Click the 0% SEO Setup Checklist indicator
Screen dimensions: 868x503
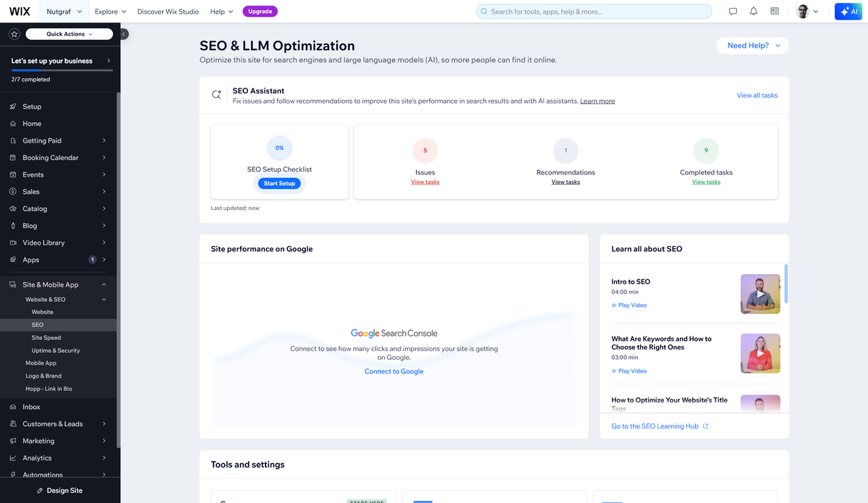[279, 148]
